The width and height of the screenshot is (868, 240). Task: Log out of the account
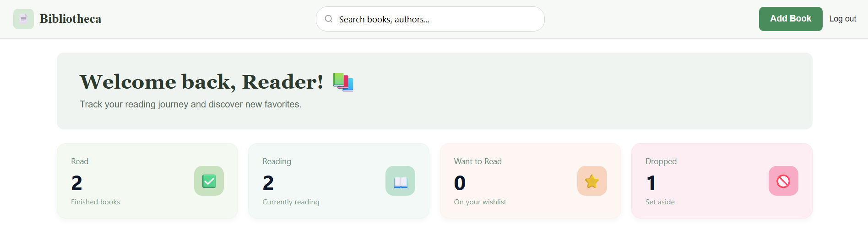pyautogui.click(x=842, y=19)
